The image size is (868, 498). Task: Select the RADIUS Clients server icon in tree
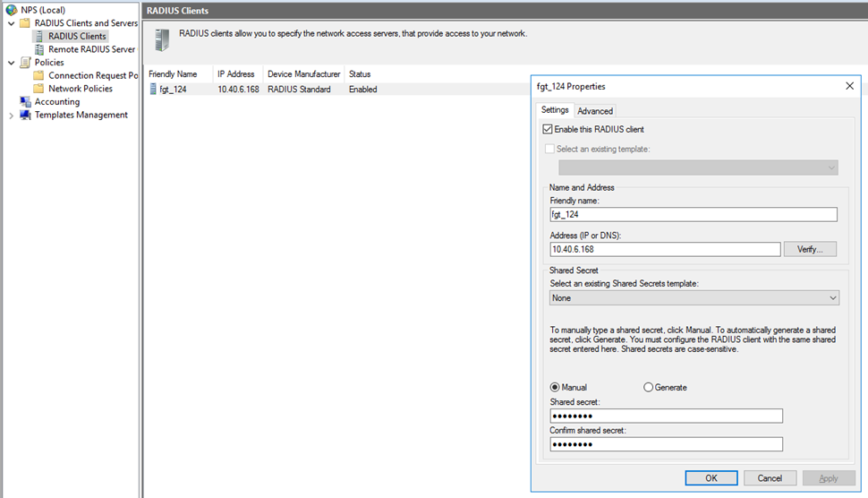point(39,37)
